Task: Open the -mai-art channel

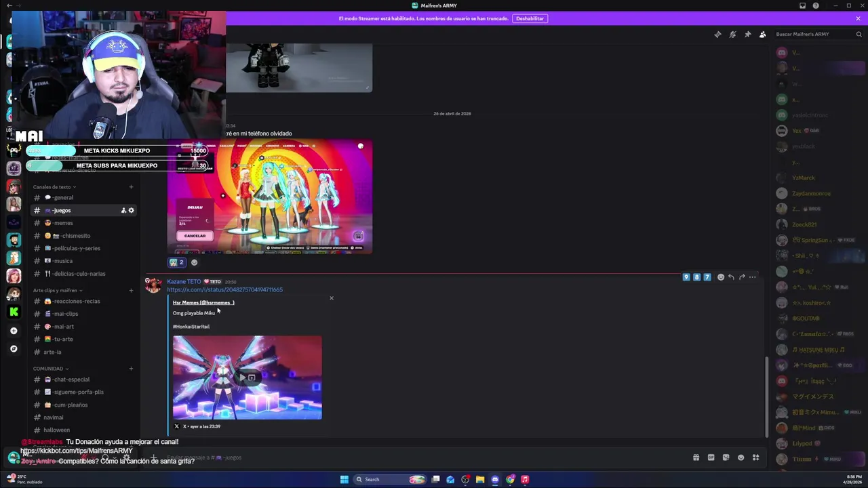Action: [x=85, y=327]
